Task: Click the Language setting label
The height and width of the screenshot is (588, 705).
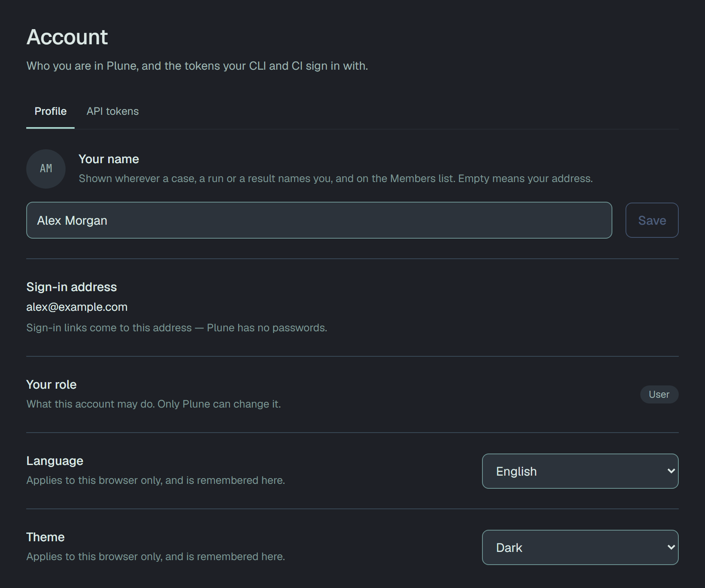Action: coord(55,461)
